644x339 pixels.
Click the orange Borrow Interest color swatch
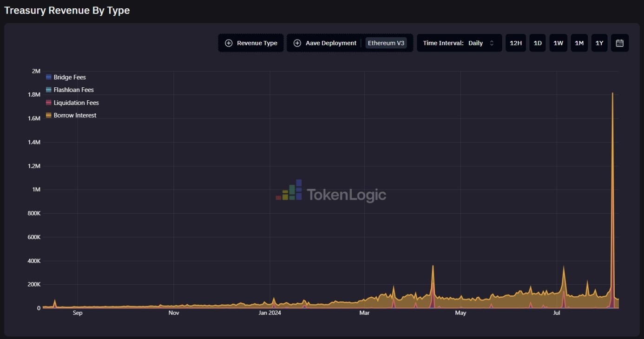point(49,115)
